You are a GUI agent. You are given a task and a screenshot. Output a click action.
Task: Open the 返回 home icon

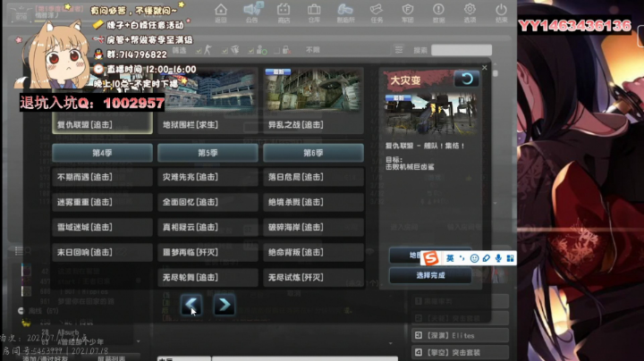pyautogui.click(x=221, y=13)
